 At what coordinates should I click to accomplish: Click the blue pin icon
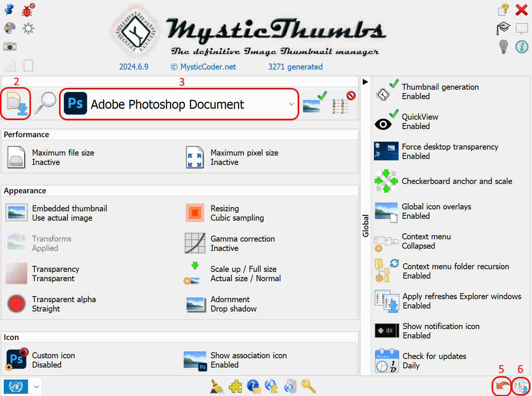(9, 10)
